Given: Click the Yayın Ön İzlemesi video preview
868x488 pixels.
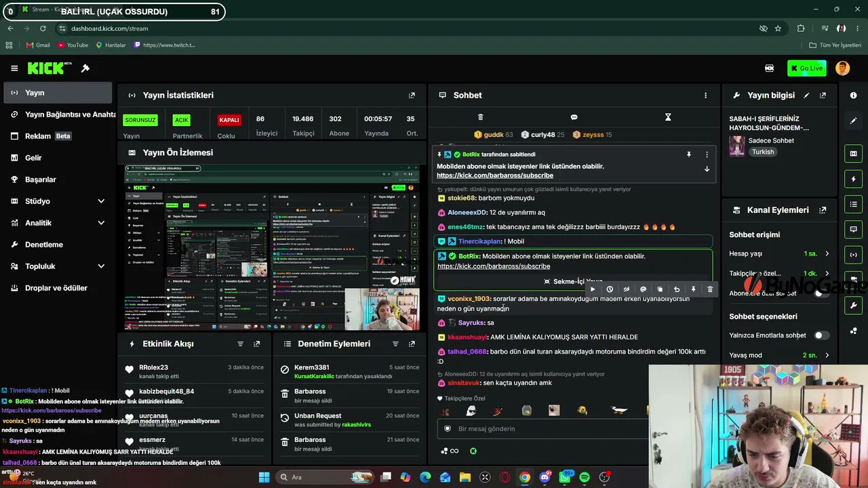Looking at the screenshot, I should click(272, 247).
